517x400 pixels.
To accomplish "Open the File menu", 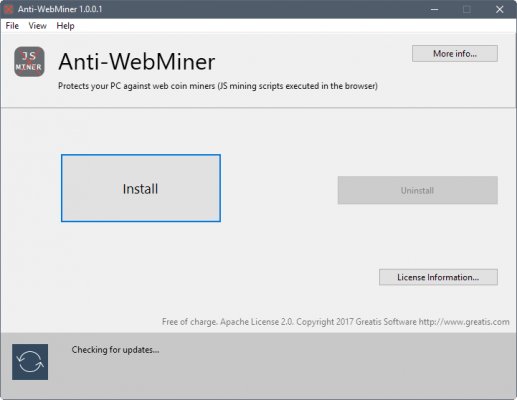I will (x=12, y=26).
